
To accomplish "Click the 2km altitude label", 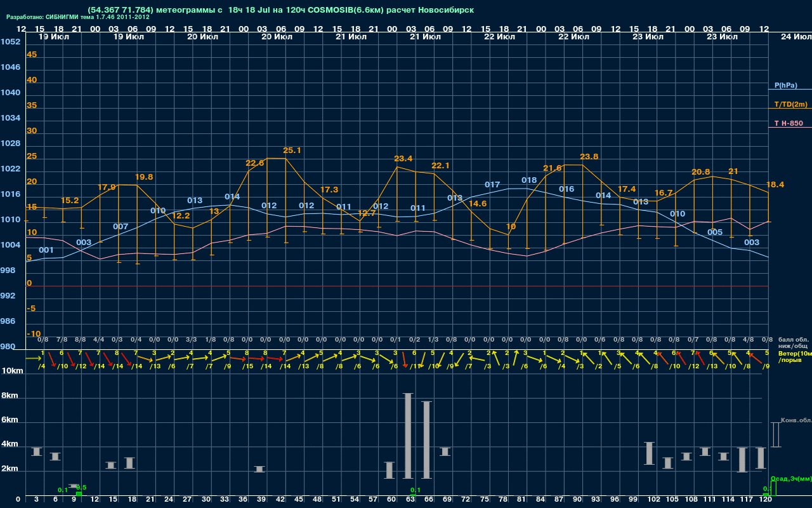I will [x=10, y=470].
